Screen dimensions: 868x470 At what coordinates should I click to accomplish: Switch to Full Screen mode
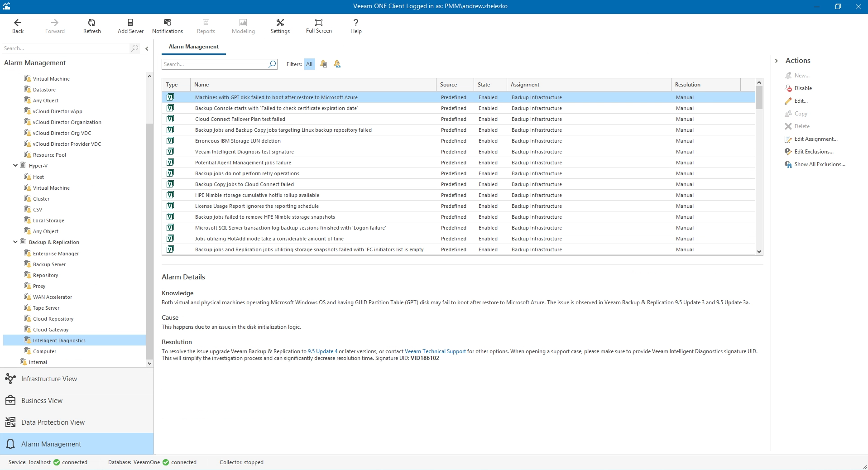pyautogui.click(x=319, y=26)
